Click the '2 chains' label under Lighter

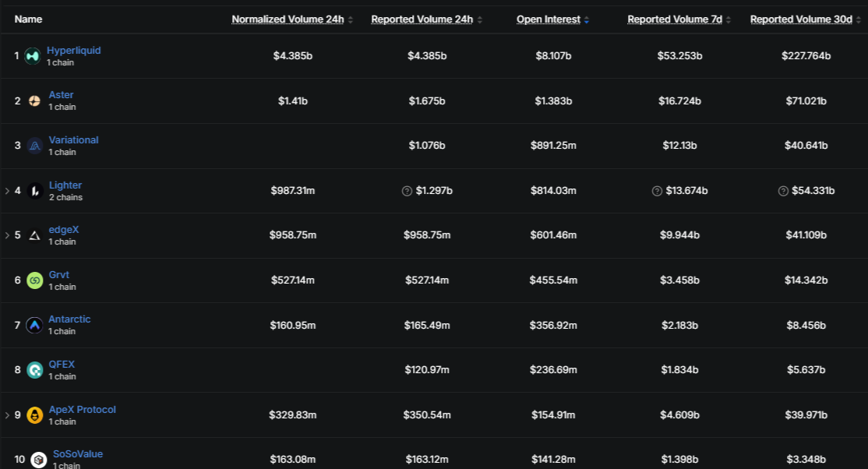coord(65,198)
